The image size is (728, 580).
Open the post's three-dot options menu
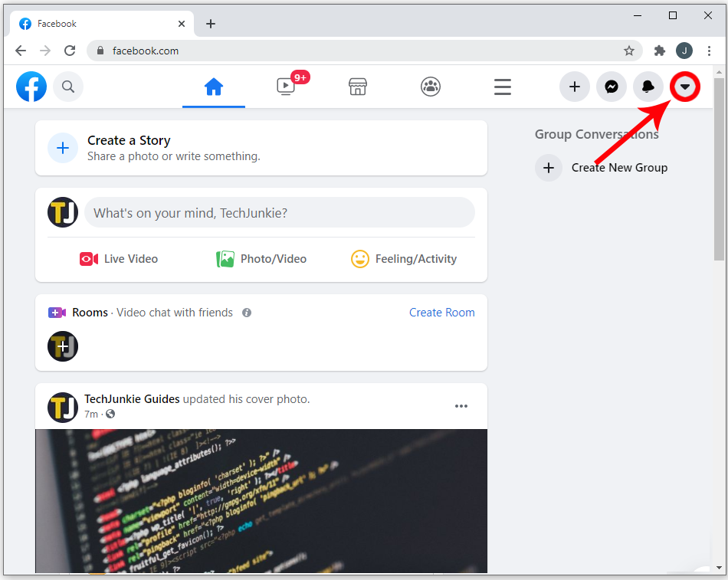461,406
